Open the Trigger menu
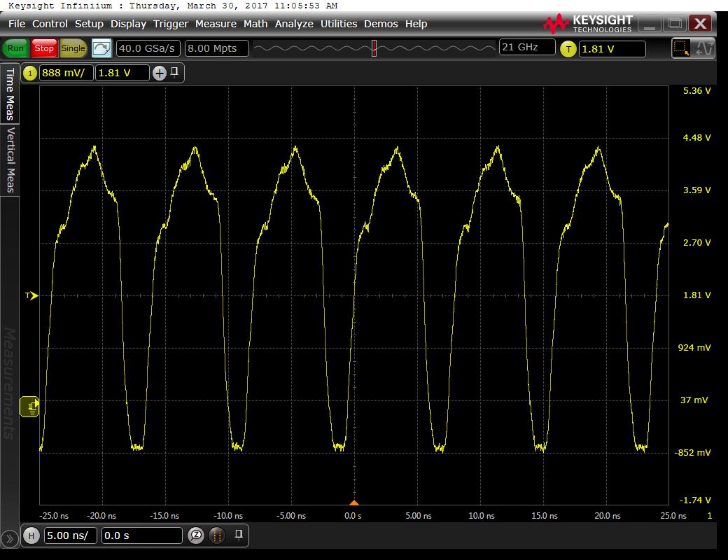The image size is (728, 560). (171, 24)
